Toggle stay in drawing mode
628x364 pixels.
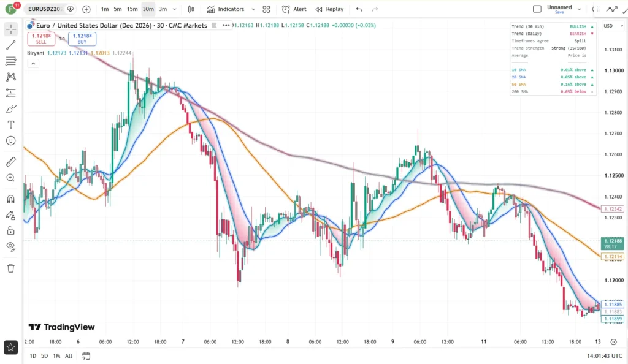11,215
